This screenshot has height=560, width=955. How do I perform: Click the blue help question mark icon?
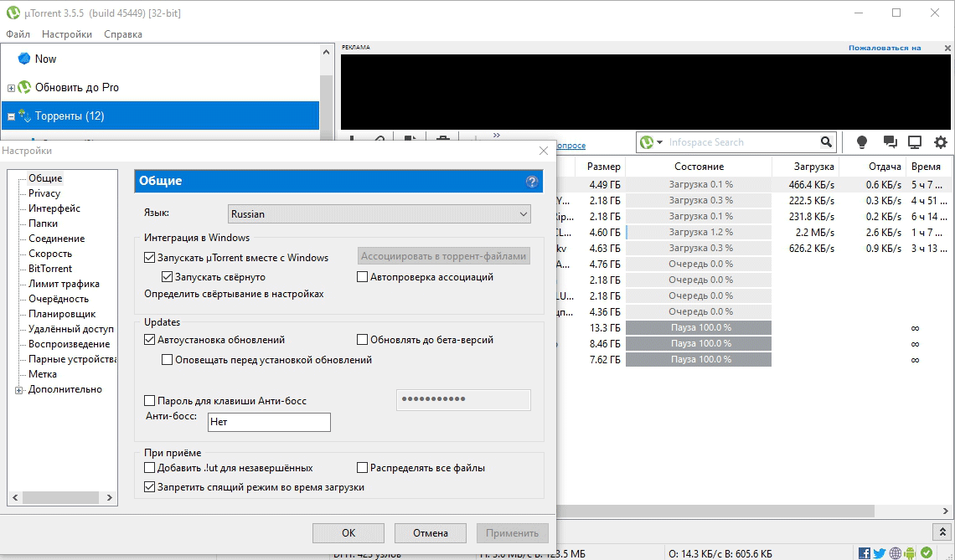(531, 182)
